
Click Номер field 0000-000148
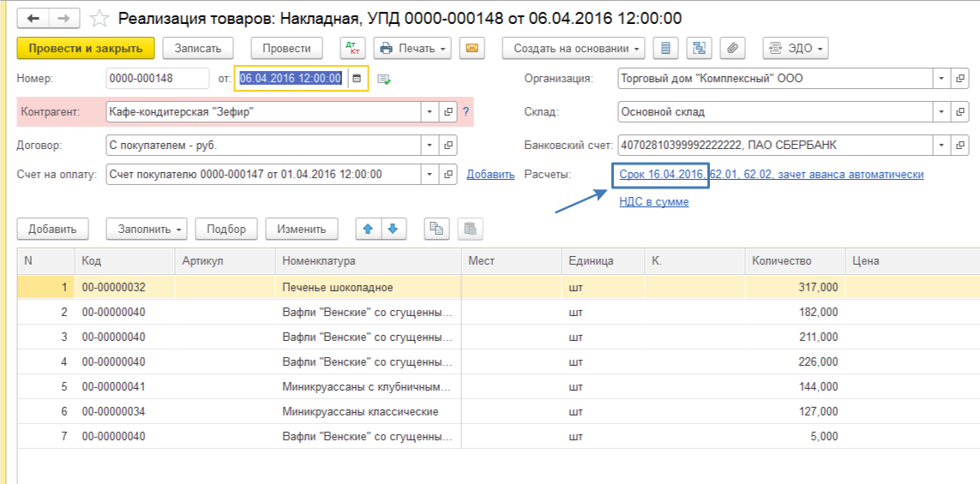click(158, 79)
